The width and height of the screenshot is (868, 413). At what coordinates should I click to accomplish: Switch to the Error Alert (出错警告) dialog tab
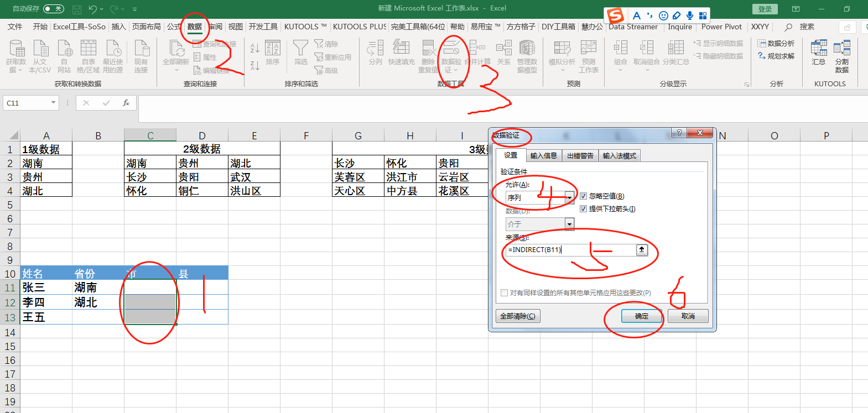(x=580, y=156)
